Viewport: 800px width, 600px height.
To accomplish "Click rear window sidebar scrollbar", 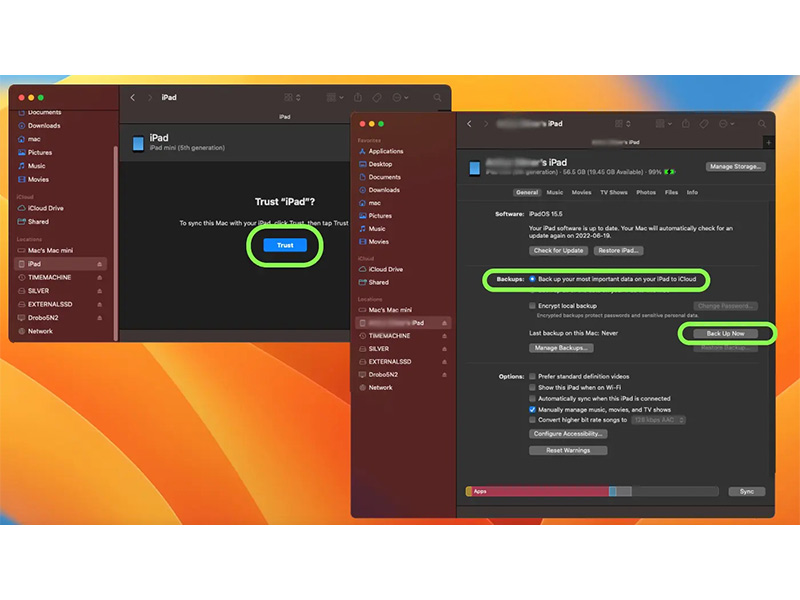I will [x=116, y=243].
